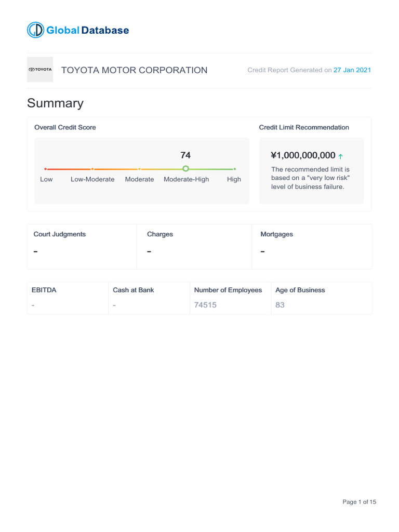Click the Age of Business value 83
The height and width of the screenshot is (532, 399).
(280, 305)
